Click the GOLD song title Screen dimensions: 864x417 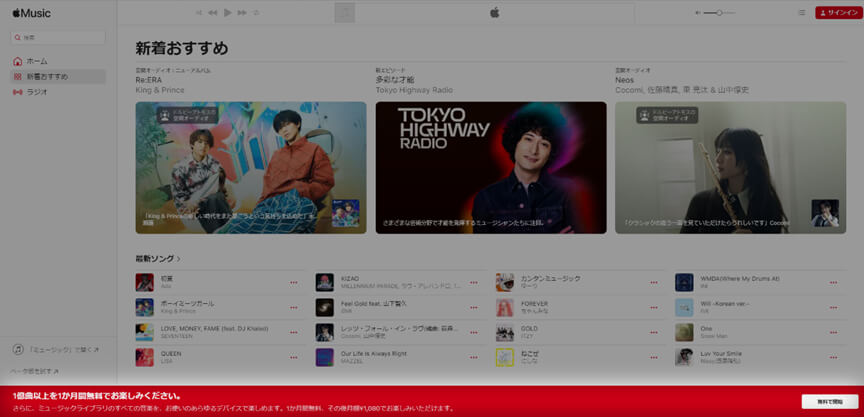[x=529, y=328]
